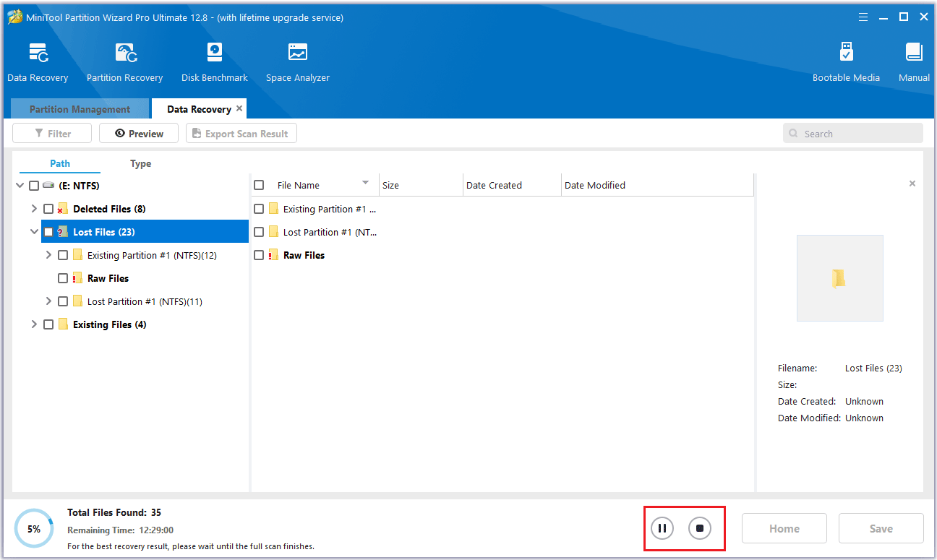Check the Raw Files checkbox in file list
The height and width of the screenshot is (560, 937).
point(259,255)
